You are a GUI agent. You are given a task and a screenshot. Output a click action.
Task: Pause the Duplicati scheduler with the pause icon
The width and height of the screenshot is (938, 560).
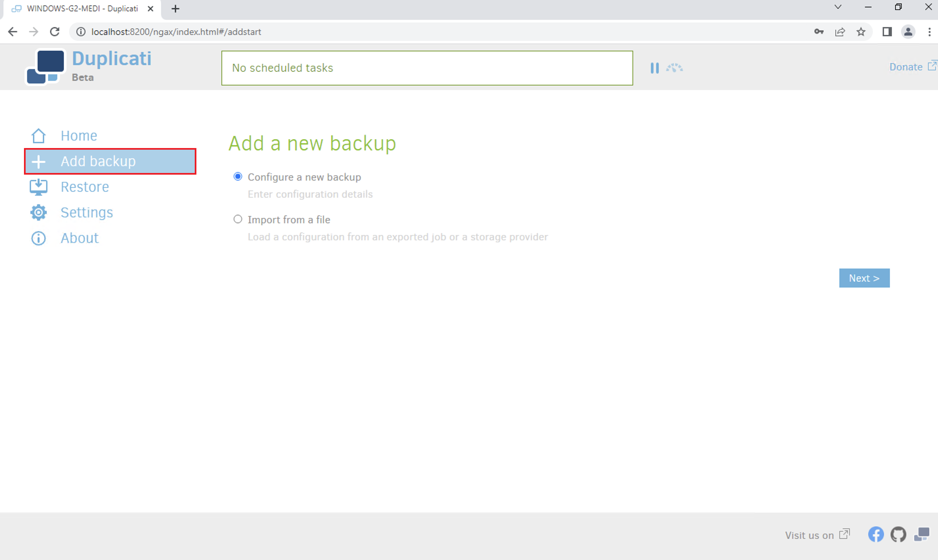(x=655, y=68)
